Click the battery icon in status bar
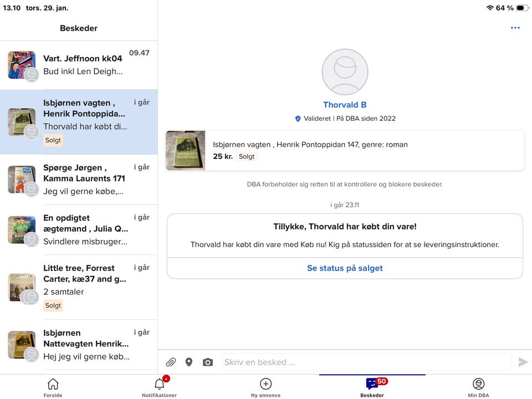This screenshot has width=532, height=399. click(522, 8)
